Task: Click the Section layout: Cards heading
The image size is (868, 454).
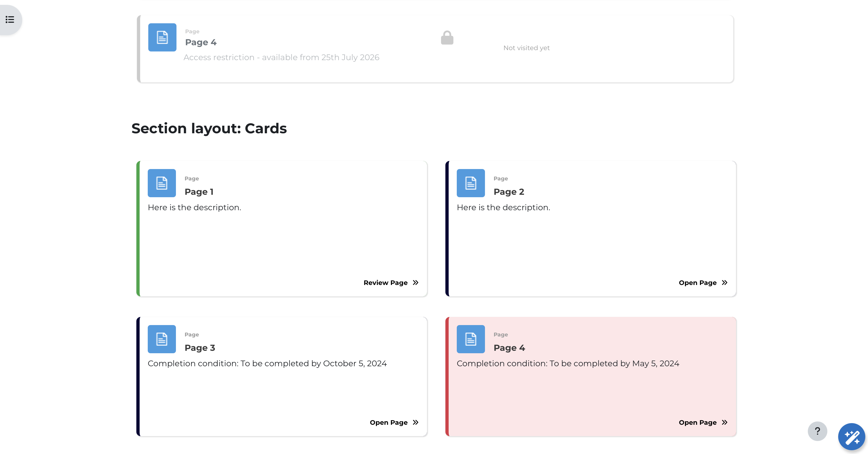Action: click(x=209, y=128)
